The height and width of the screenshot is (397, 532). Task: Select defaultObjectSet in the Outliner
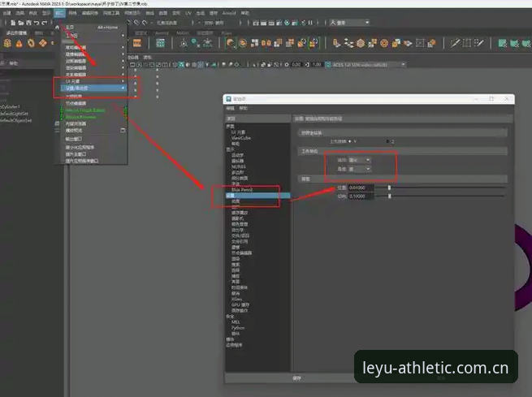(16, 120)
